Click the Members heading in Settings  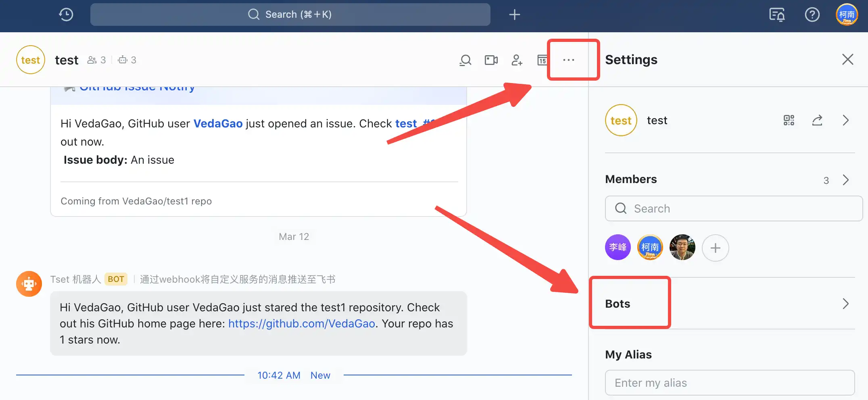click(x=631, y=179)
